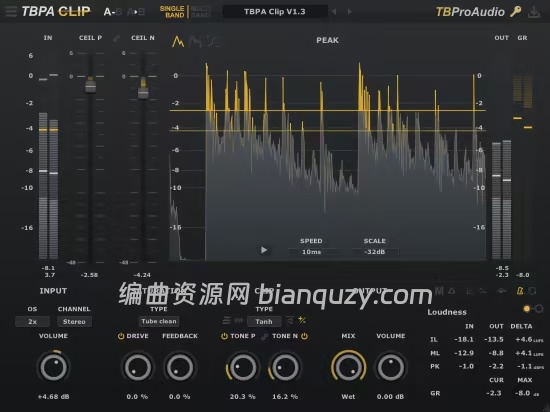Click the PEAK display title
The width and height of the screenshot is (550, 412).
click(327, 40)
